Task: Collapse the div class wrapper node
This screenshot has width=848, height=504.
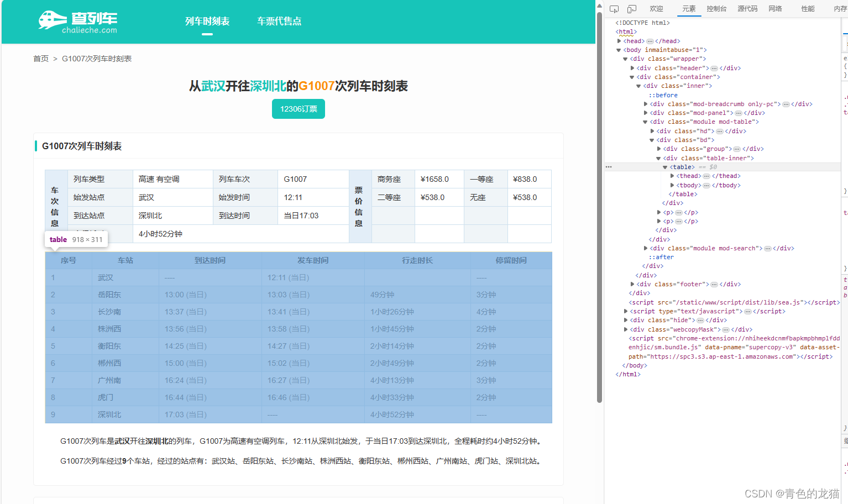Action: (626, 59)
